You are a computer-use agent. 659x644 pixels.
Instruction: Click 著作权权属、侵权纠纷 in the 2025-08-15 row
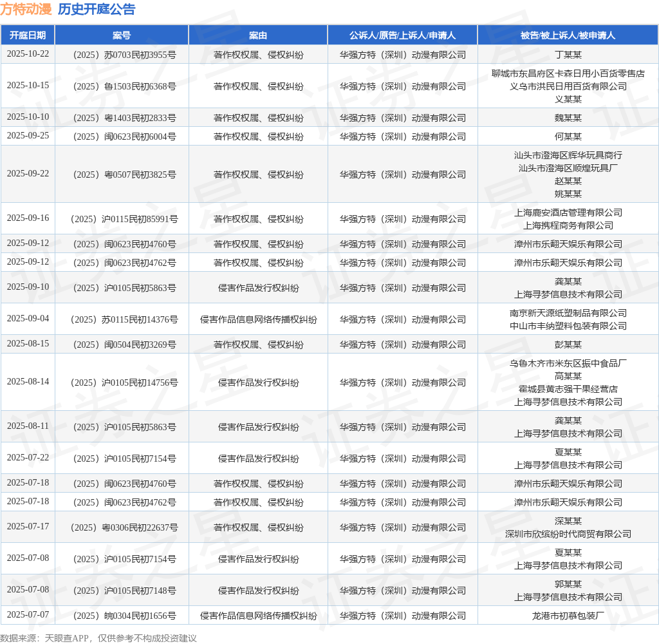258,345
